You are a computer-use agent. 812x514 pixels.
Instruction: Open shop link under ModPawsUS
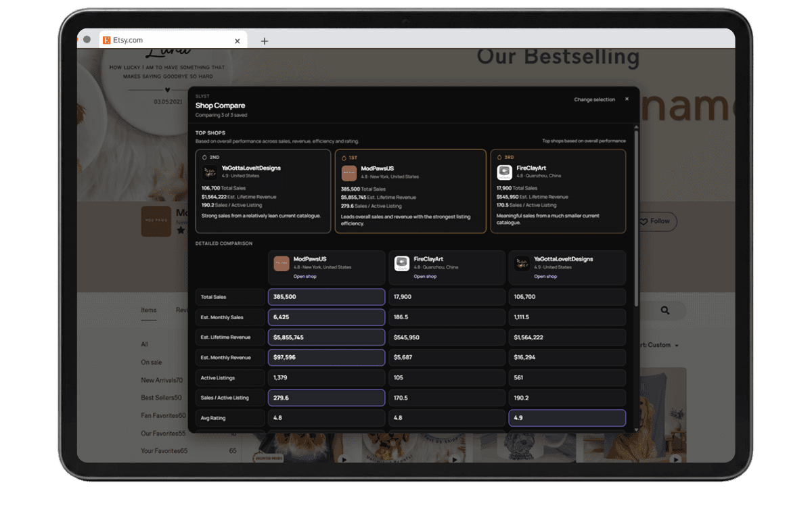click(304, 277)
